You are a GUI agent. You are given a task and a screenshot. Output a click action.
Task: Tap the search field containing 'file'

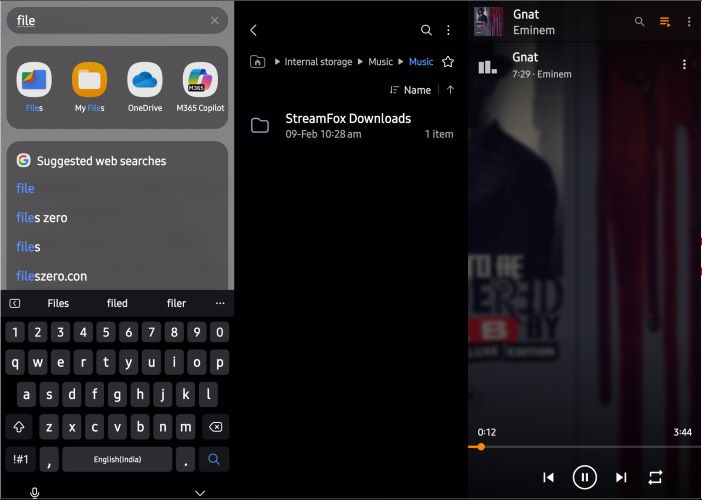(117, 21)
